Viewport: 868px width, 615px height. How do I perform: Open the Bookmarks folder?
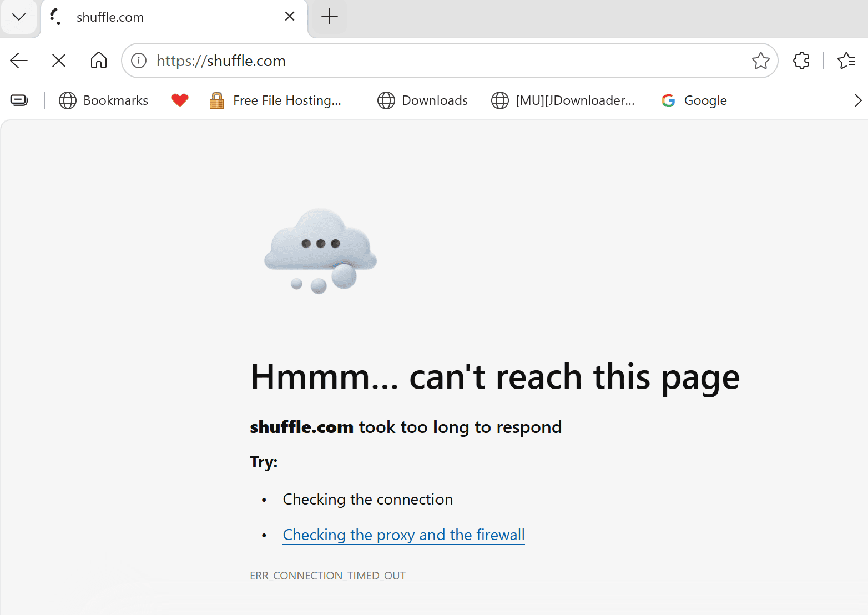[104, 100]
